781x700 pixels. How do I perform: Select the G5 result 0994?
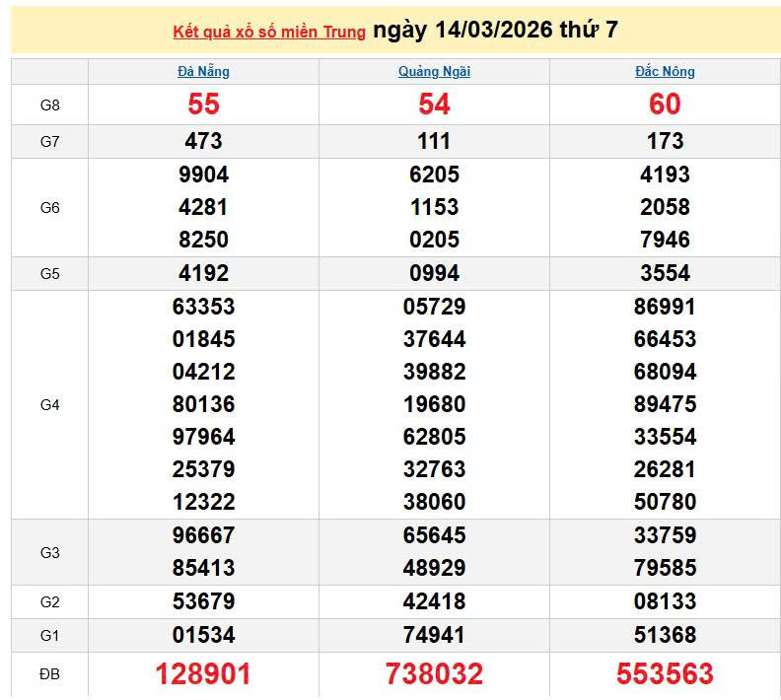434,273
